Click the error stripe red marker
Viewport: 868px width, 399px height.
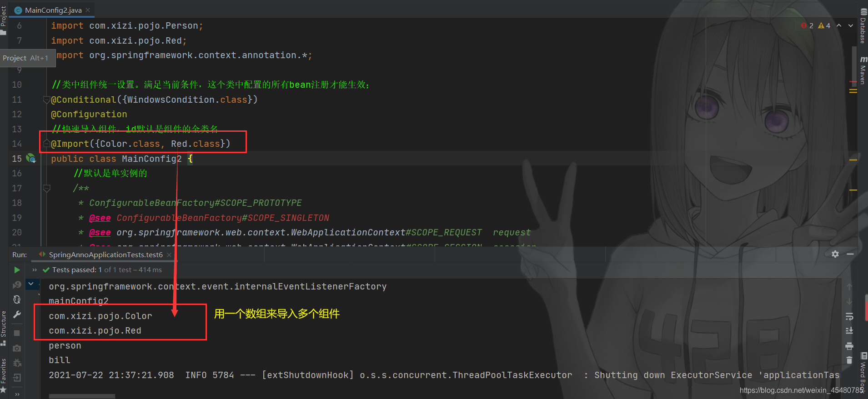853,81
